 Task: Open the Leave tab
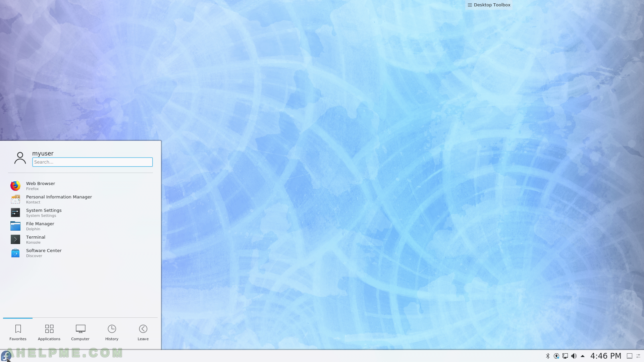point(143,333)
